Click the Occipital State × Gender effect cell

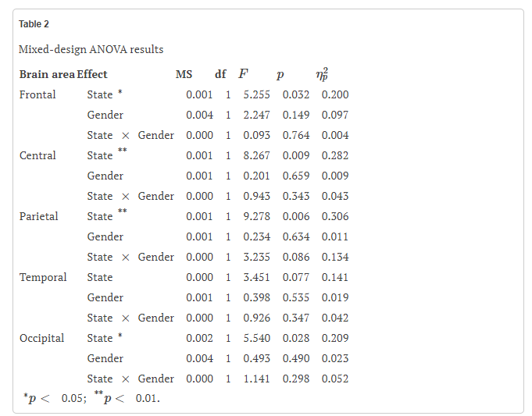click(130, 379)
